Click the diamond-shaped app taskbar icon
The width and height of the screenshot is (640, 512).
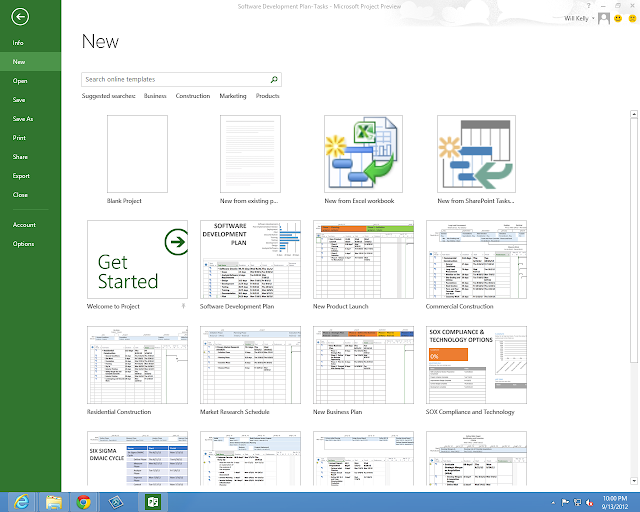point(116,502)
